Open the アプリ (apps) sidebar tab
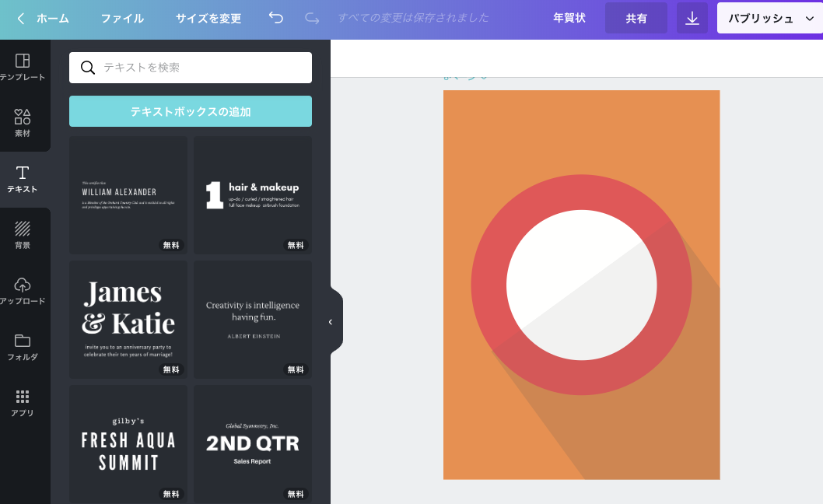This screenshot has width=823, height=504. (x=23, y=403)
